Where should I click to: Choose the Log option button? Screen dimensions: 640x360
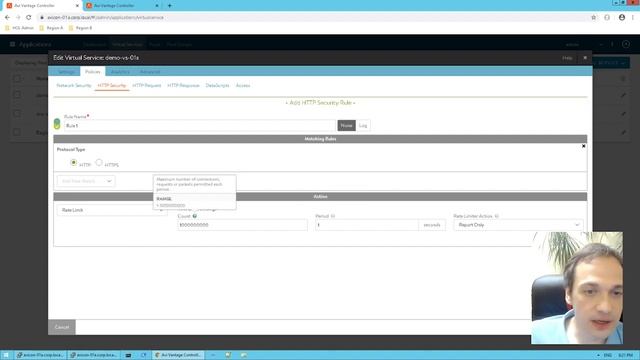[363, 125]
